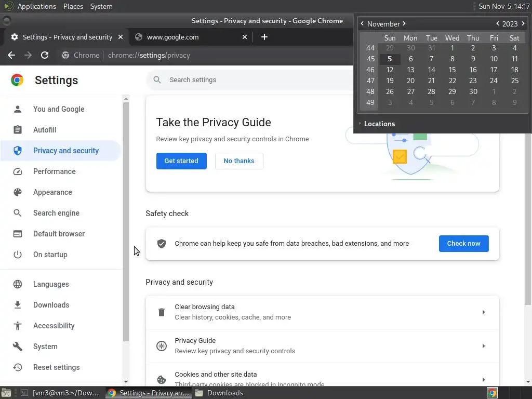Click the Clear browsing data title text
Image resolution: width=532 pixels, height=399 pixels.
click(x=205, y=307)
